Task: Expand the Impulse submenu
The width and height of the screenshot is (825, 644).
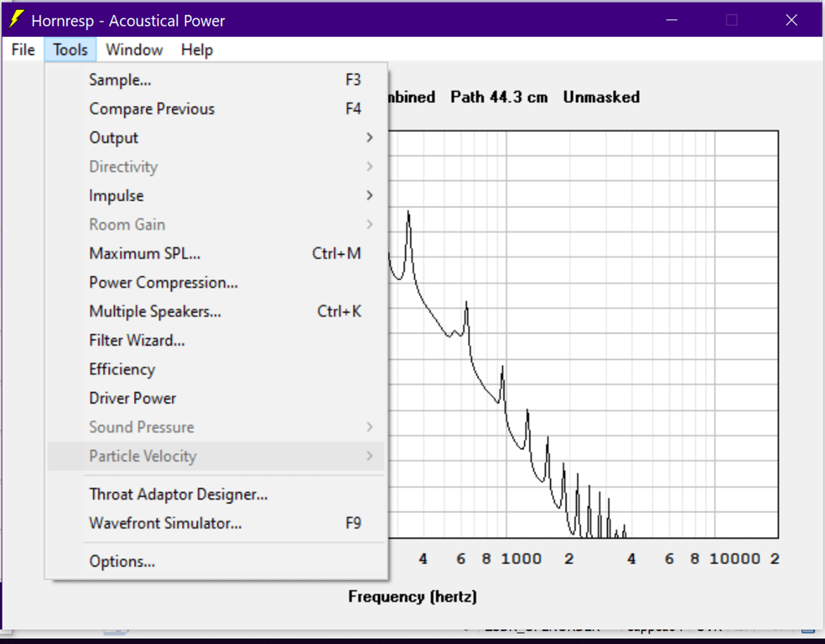Action: point(216,195)
